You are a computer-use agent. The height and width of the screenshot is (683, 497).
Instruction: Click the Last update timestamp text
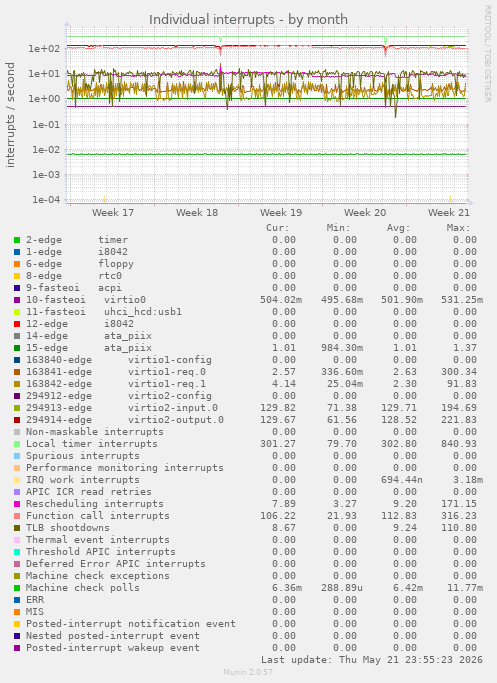(372, 660)
